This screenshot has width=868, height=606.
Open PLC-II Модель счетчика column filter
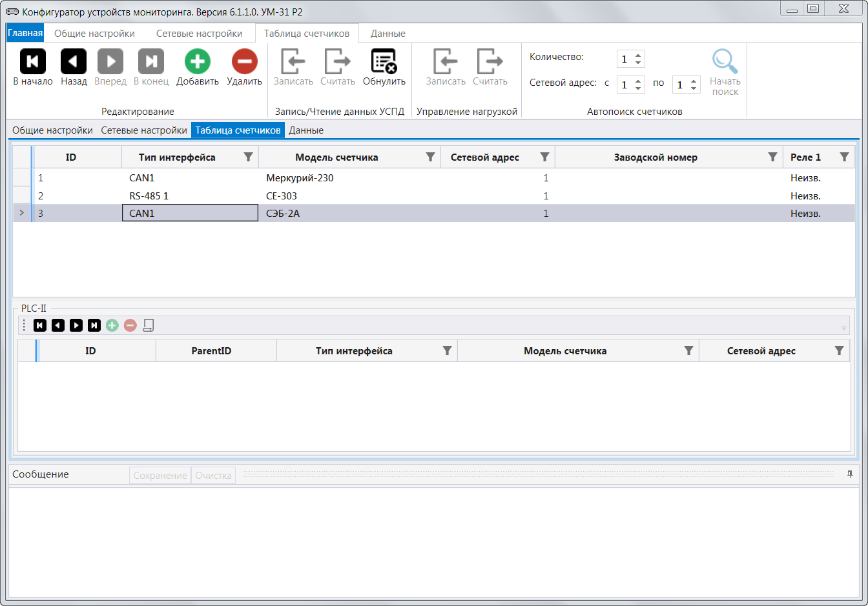688,350
